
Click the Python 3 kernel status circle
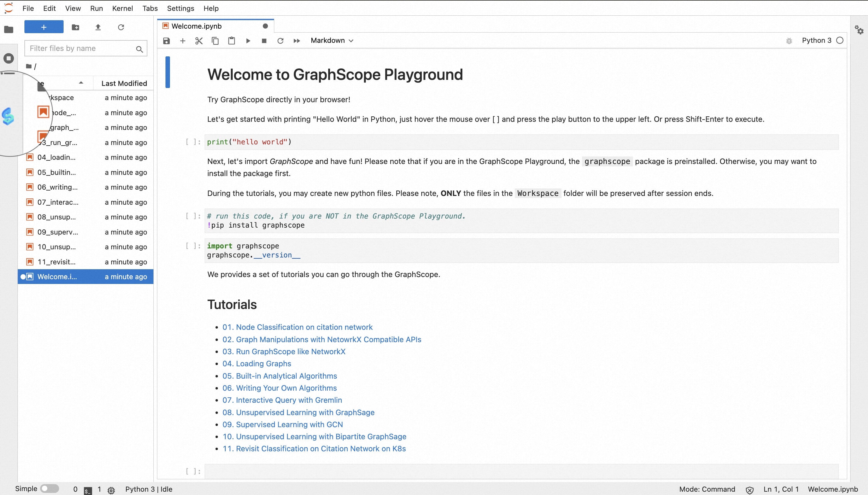coord(840,40)
